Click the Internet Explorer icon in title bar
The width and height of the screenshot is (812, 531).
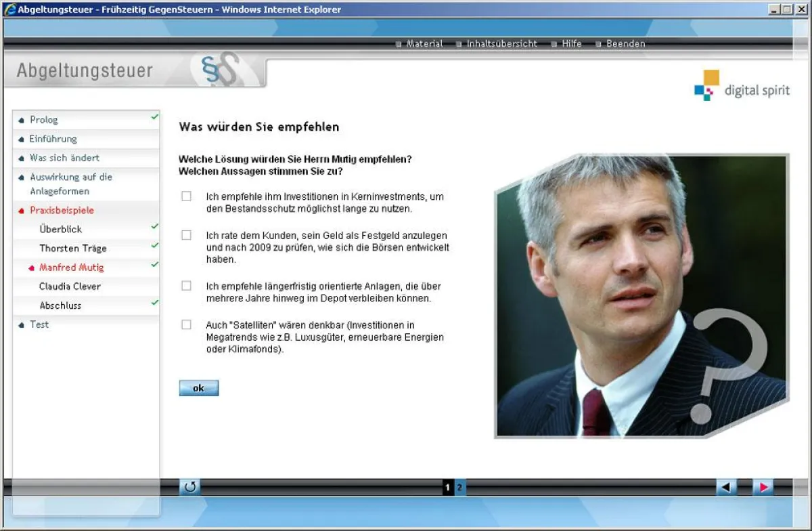(9, 9)
